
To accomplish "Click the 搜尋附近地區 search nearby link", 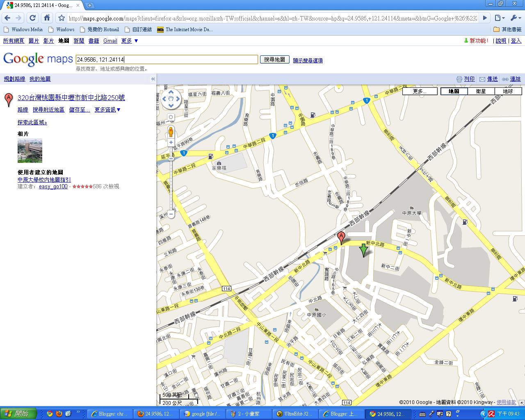I will (48, 110).
